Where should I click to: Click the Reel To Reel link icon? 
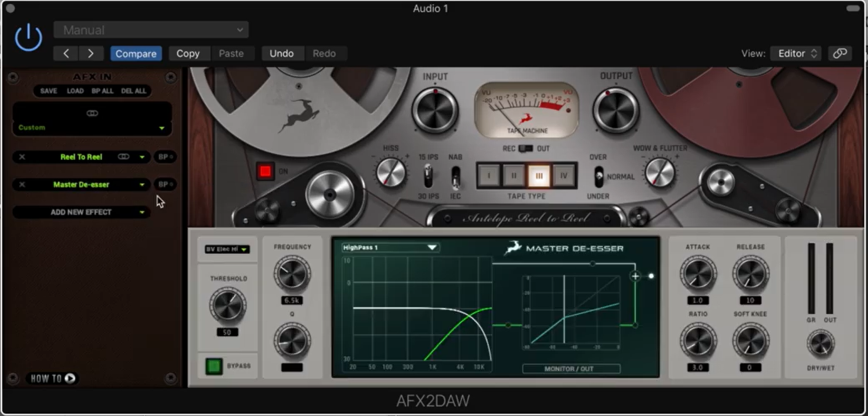123,157
